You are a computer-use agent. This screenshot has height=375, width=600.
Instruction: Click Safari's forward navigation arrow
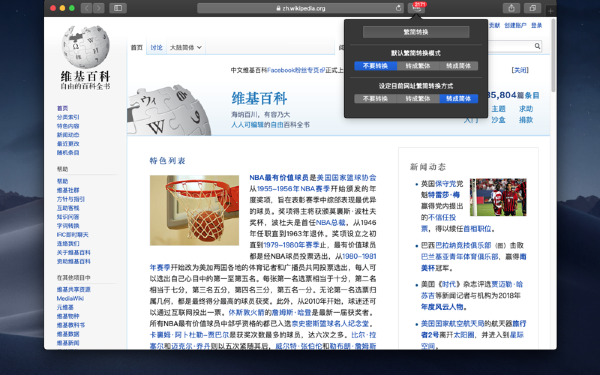tap(99, 8)
